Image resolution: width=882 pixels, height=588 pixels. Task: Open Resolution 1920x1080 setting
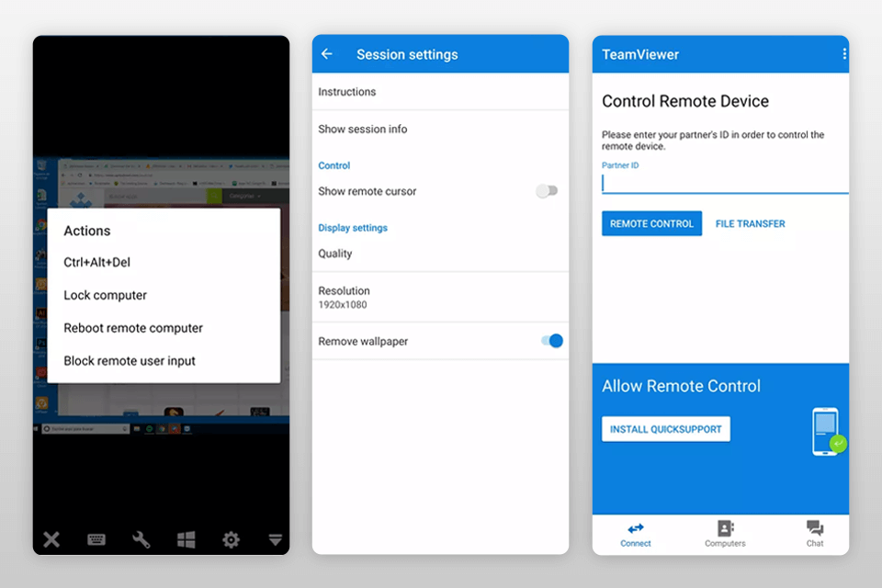coord(440,297)
